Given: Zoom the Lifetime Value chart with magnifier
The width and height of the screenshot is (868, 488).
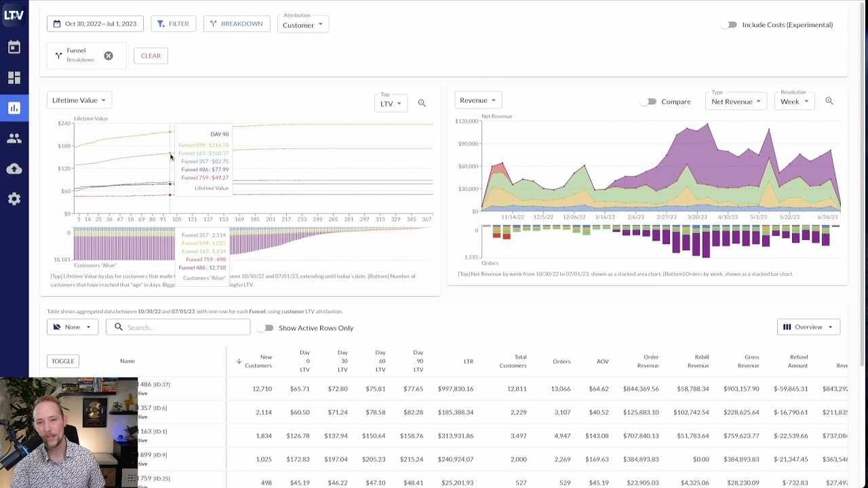Looking at the screenshot, I should (422, 103).
